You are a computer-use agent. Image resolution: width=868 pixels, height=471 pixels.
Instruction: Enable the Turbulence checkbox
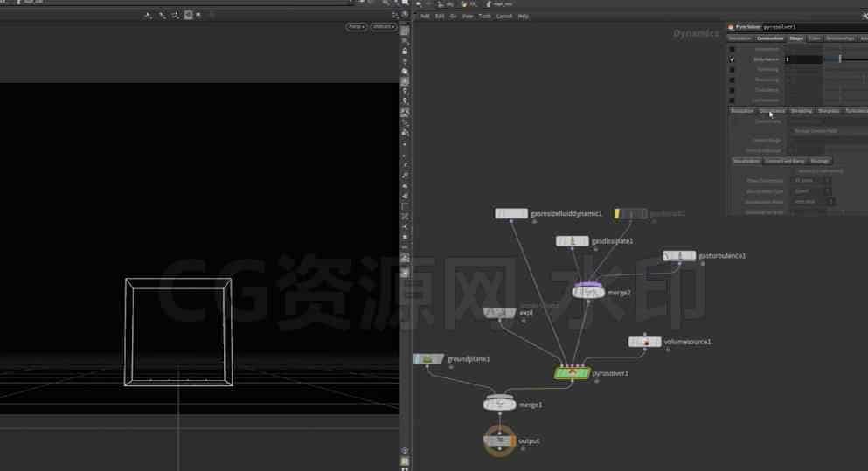732,90
